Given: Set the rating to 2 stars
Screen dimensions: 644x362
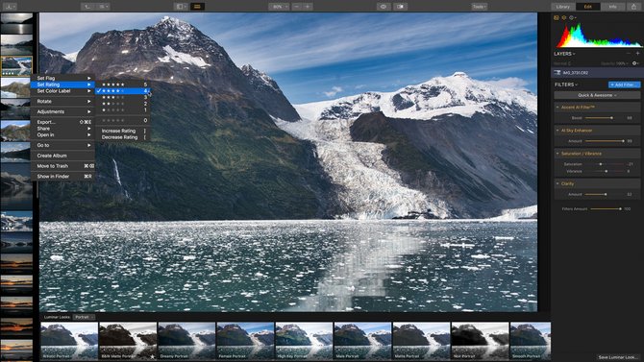Looking at the screenshot, I should pos(122,104).
